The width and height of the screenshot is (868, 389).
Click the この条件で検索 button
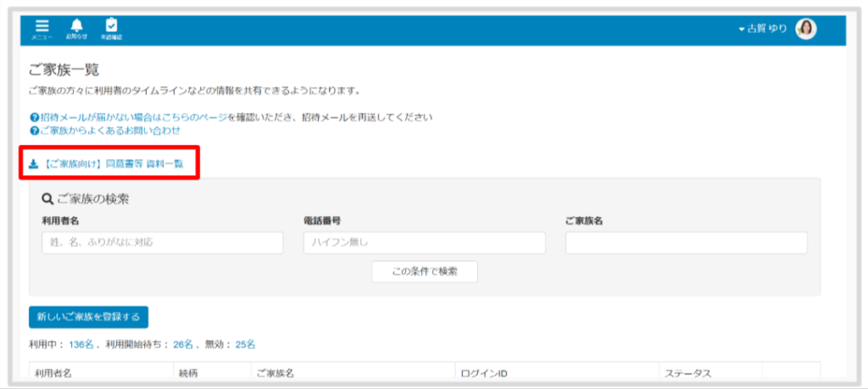(x=425, y=272)
